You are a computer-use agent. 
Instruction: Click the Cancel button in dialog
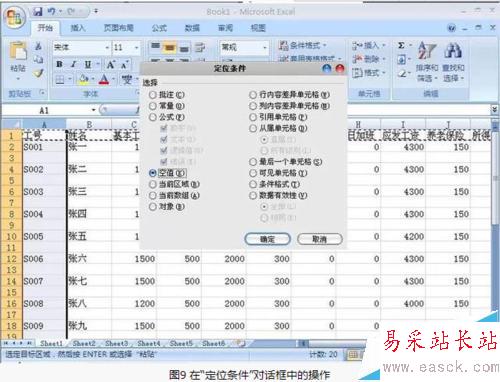pos(320,239)
